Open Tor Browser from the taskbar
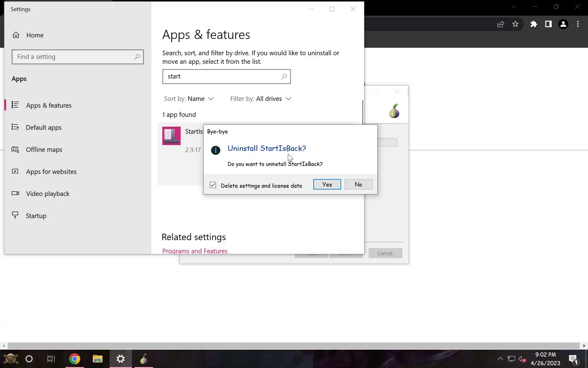The image size is (588, 368). pyautogui.click(x=144, y=359)
